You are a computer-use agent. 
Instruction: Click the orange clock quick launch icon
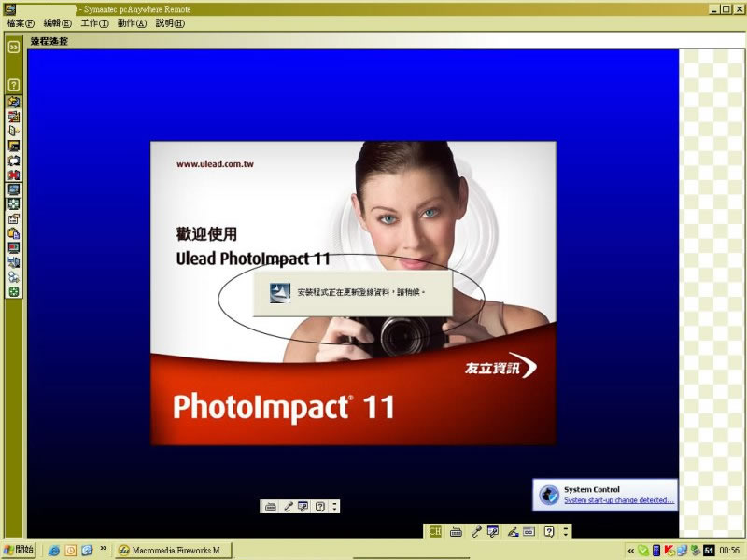pyautogui.click(x=71, y=551)
